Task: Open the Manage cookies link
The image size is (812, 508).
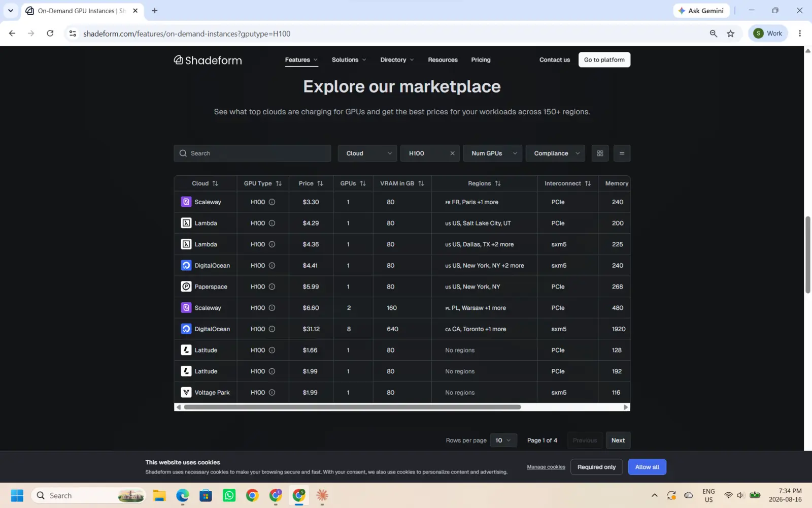Action: tap(546, 467)
